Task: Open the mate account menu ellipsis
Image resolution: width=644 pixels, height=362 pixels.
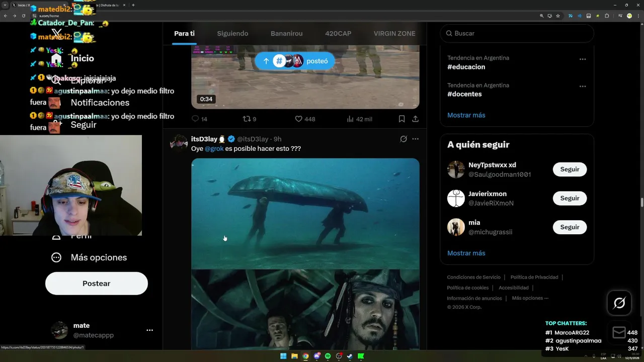Action: click(x=149, y=330)
